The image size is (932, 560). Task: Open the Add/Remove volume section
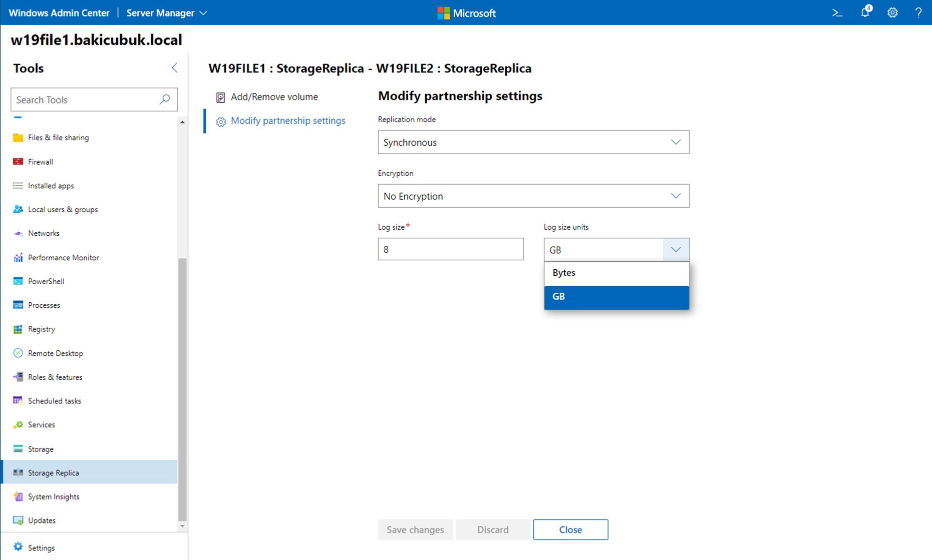[x=274, y=97]
